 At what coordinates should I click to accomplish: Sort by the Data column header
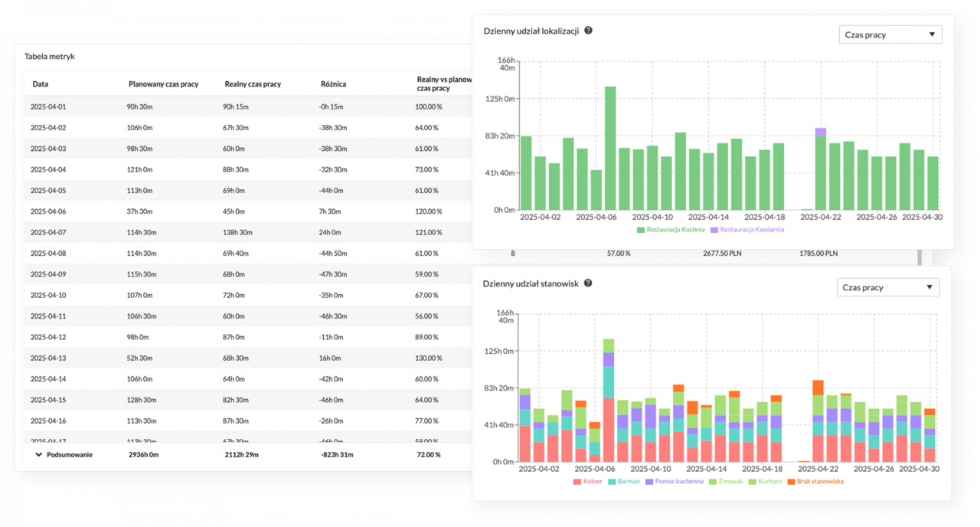tap(41, 84)
